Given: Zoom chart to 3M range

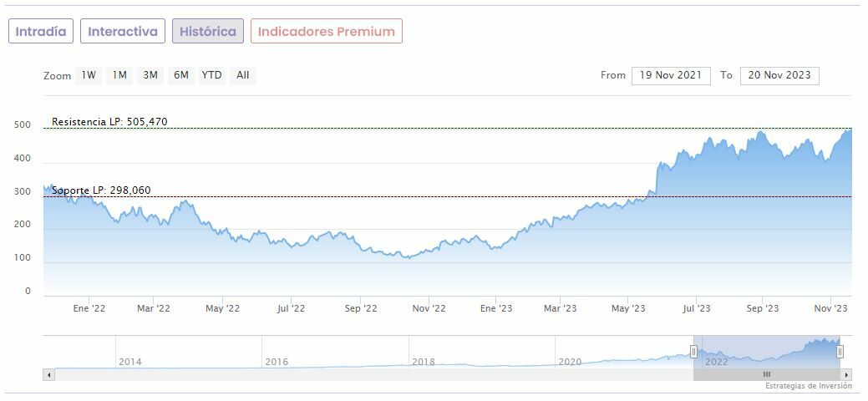Looking at the screenshot, I should [x=150, y=75].
